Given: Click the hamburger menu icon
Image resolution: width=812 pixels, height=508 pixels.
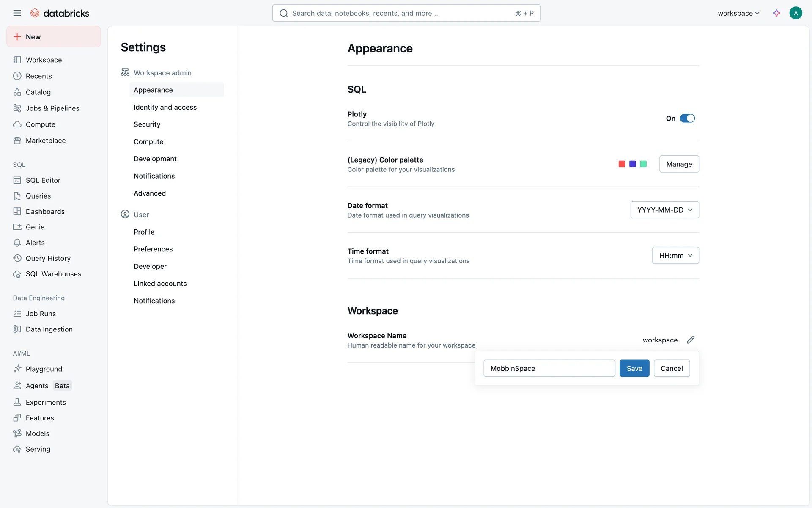Looking at the screenshot, I should coord(17,13).
